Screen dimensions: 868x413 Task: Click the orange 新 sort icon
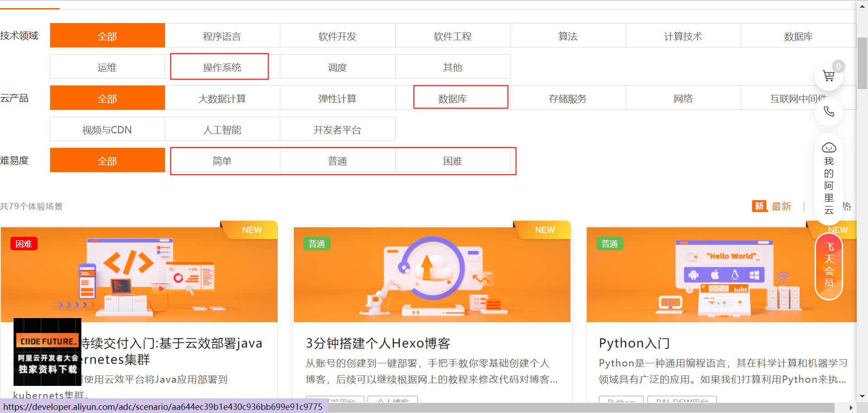click(x=759, y=206)
